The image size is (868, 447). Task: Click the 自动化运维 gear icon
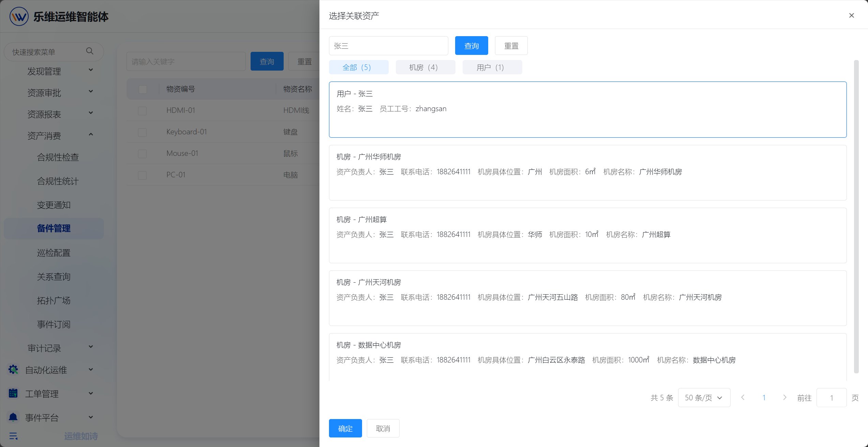pyautogui.click(x=13, y=370)
